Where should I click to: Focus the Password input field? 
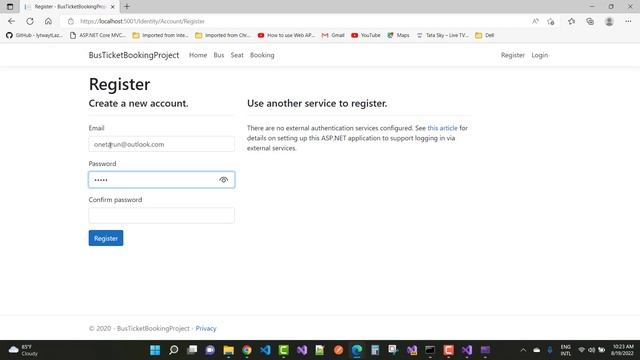pyautogui.click(x=162, y=180)
